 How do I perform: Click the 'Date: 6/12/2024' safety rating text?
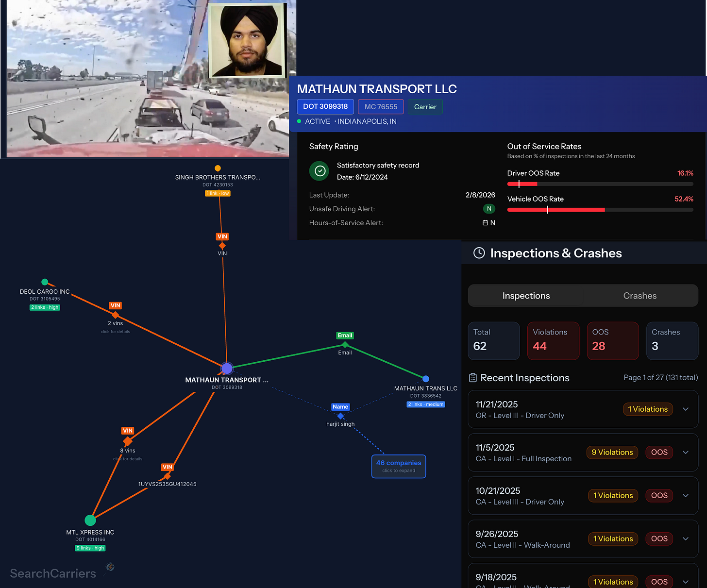(x=362, y=177)
